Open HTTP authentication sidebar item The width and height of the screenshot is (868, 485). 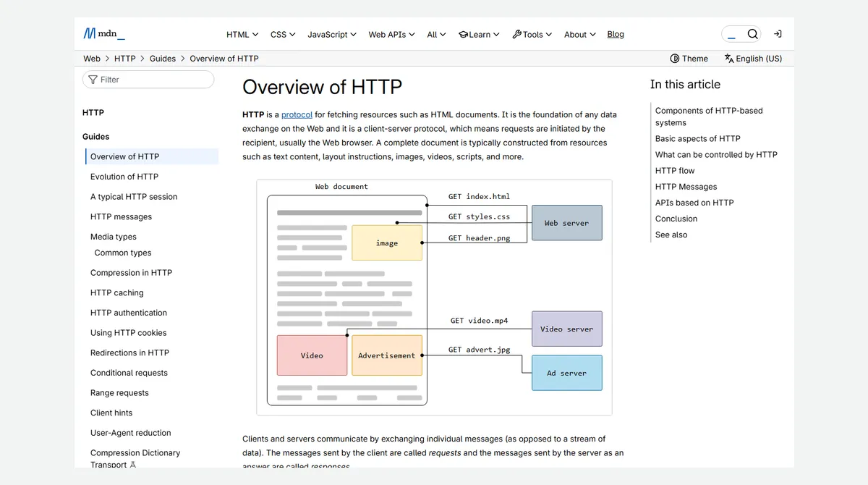tap(129, 313)
